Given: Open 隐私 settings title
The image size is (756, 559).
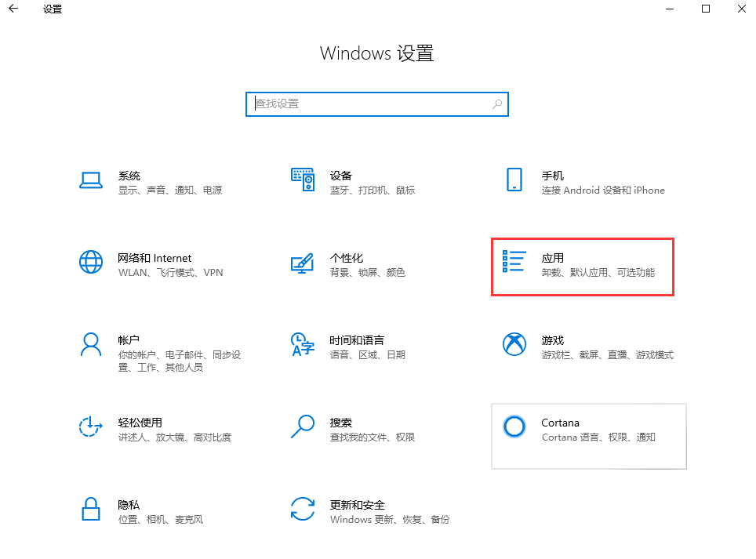Looking at the screenshot, I should coord(129,505).
